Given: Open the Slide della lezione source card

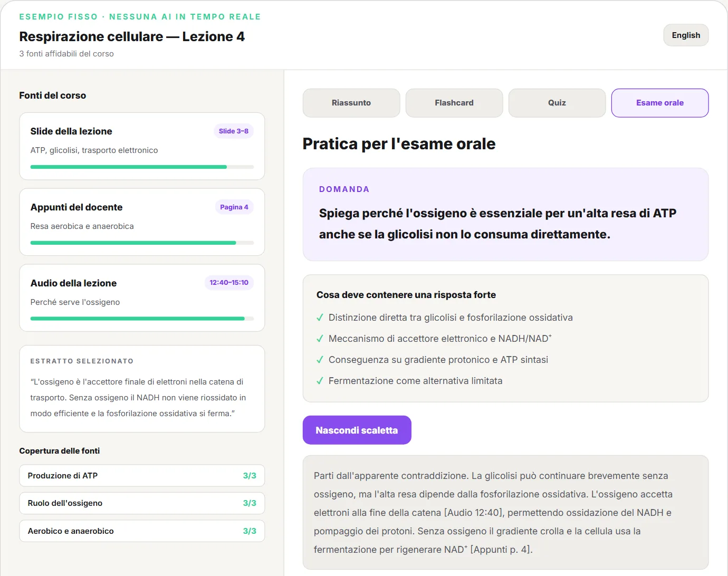Looking at the screenshot, I should click(142, 146).
